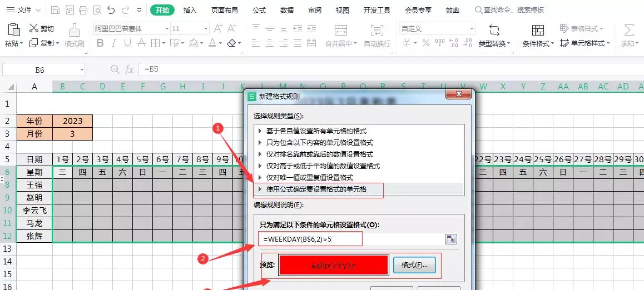Screen dimensions: 644x290
Task: Toggle italic formatting
Action: [114, 43]
